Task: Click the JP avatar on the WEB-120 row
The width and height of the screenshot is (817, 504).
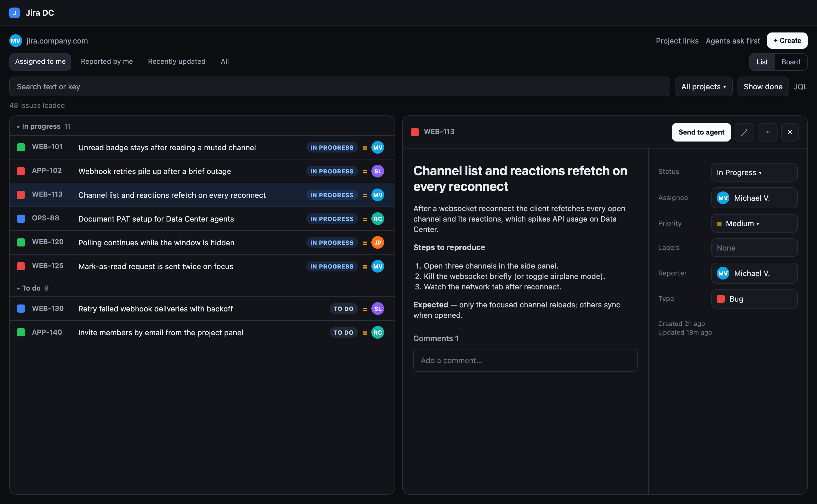Action: tap(377, 243)
